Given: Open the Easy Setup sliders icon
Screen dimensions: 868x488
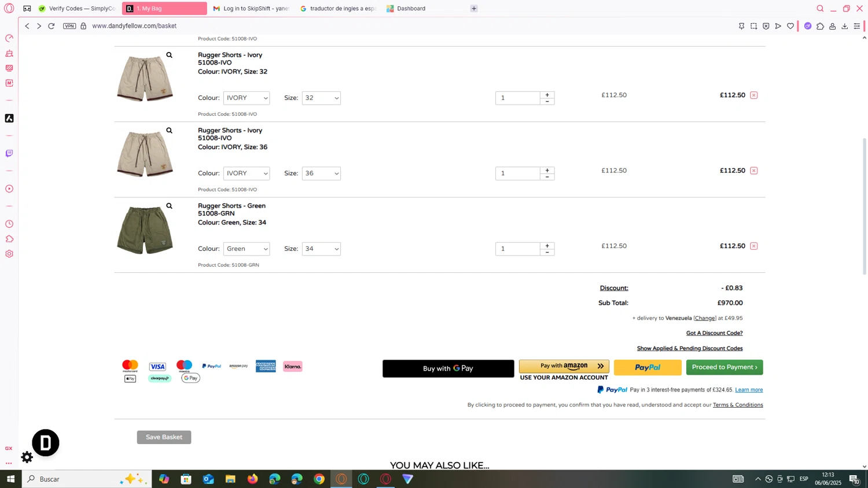Looking at the screenshot, I should (x=857, y=26).
